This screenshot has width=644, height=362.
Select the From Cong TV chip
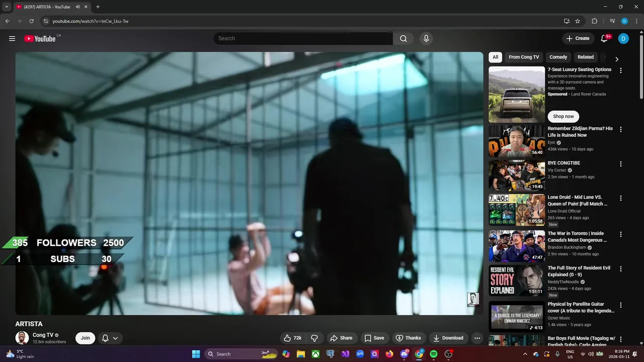pos(524,57)
